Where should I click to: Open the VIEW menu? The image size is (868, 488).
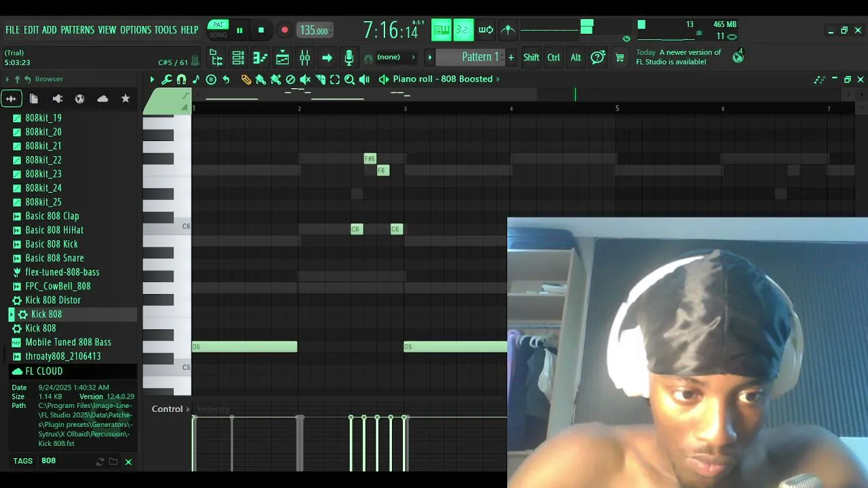pyautogui.click(x=107, y=30)
